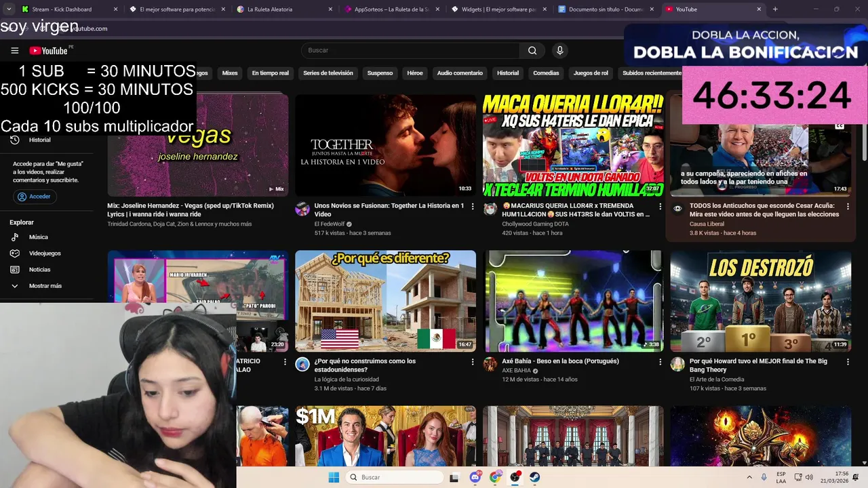Open options menu for ¿Por qué no construimos video
Image resolution: width=868 pixels, height=488 pixels.
[x=473, y=362]
